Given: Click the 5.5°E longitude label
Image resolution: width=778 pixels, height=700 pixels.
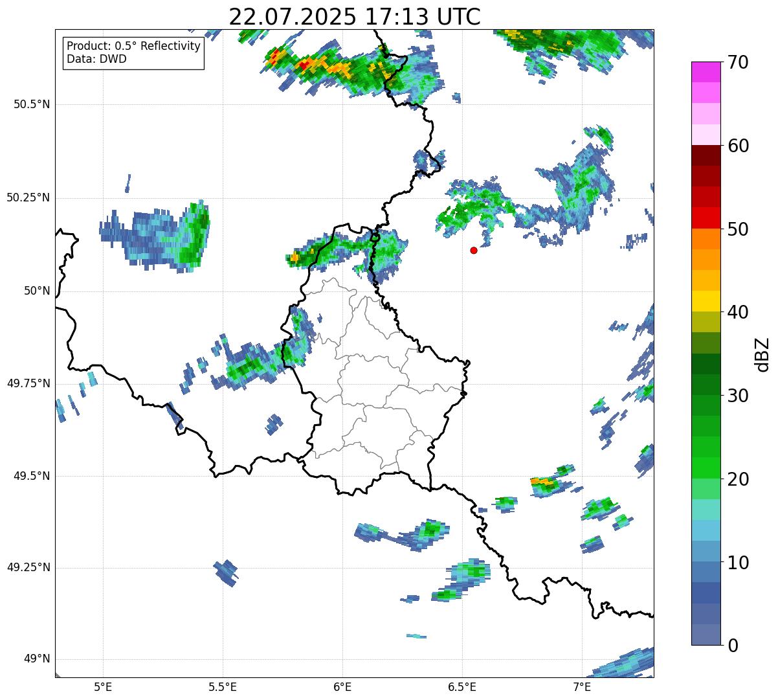Looking at the screenshot, I should tap(223, 686).
